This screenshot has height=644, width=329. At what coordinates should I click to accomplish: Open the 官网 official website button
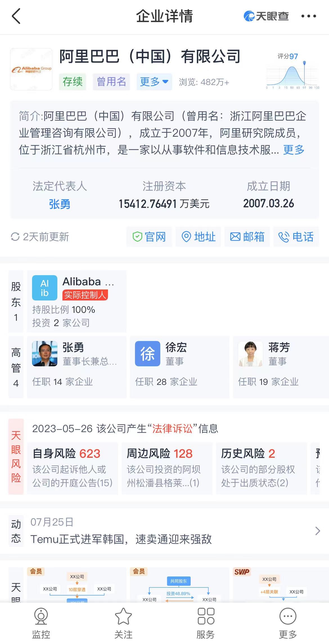(149, 237)
